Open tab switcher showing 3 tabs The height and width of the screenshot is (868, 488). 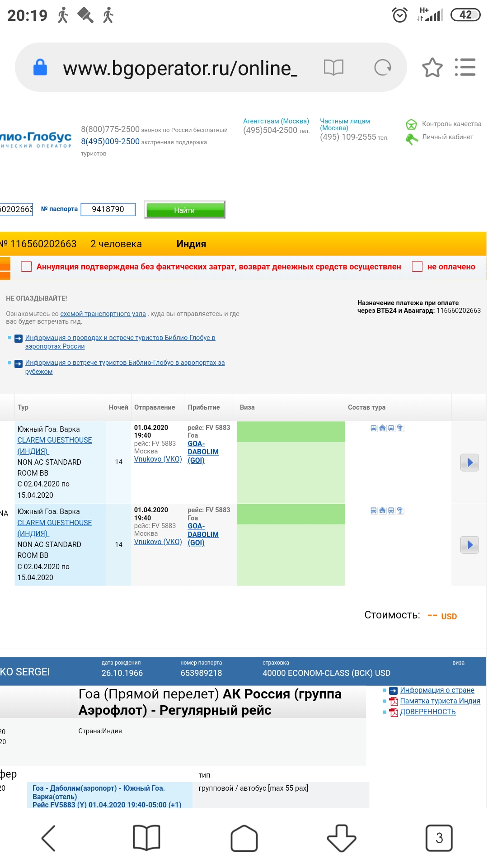pyautogui.click(x=439, y=838)
